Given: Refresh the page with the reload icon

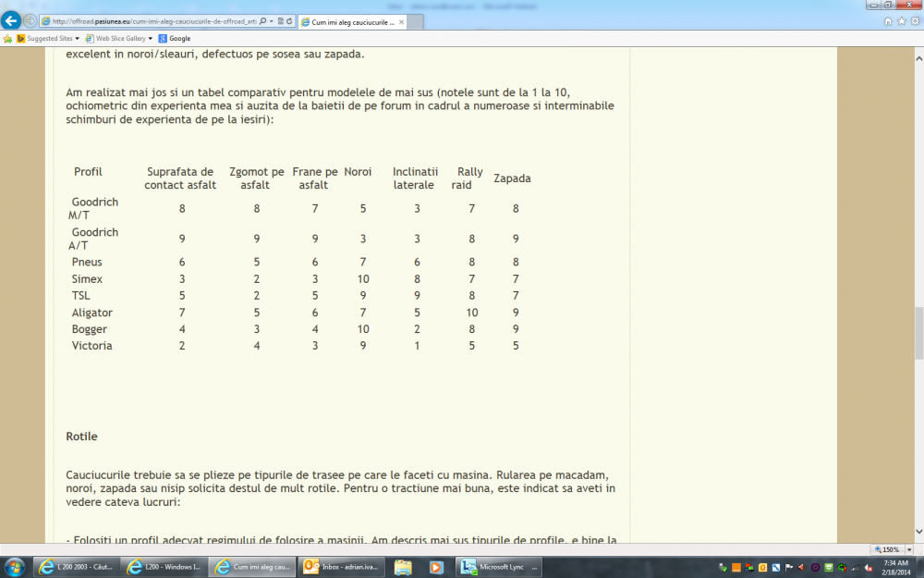Looking at the screenshot, I should pyautogui.click(x=289, y=21).
